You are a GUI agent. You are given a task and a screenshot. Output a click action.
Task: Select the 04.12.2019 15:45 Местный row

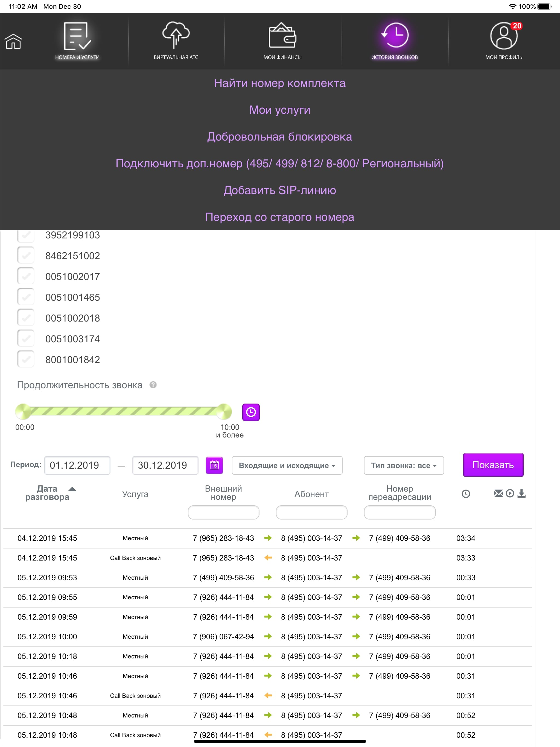coord(267,538)
